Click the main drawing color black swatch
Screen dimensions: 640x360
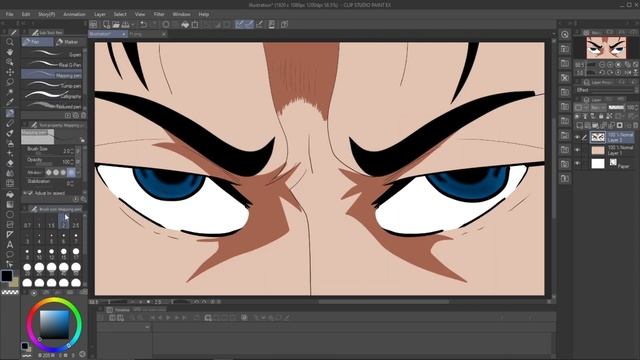click(6, 276)
